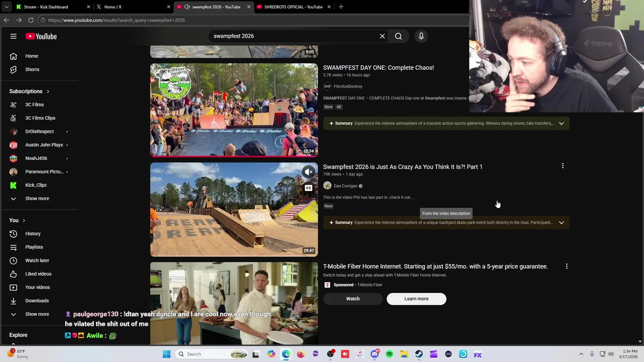The width and height of the screenshot is (644, 362).
Task: Reload the page
Action: (31, 20)
